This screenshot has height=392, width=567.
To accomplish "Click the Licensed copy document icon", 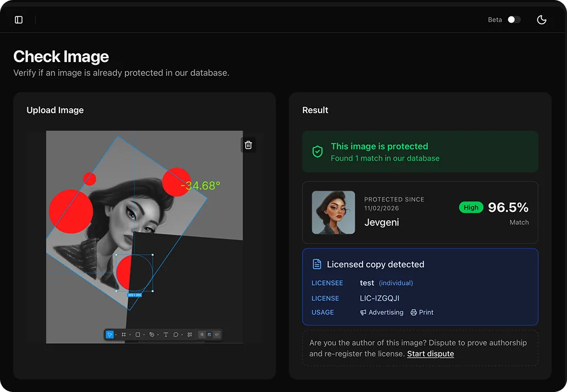I will (317, 264).
